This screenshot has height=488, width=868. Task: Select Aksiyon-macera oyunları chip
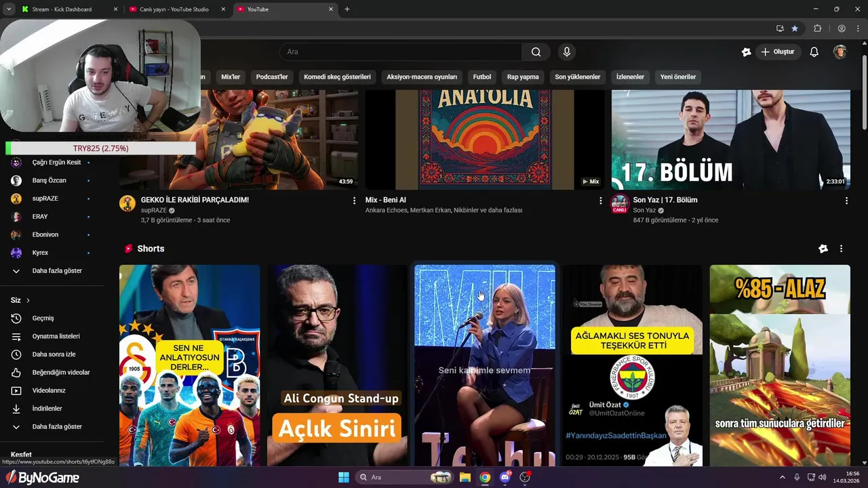coord(422,77)
